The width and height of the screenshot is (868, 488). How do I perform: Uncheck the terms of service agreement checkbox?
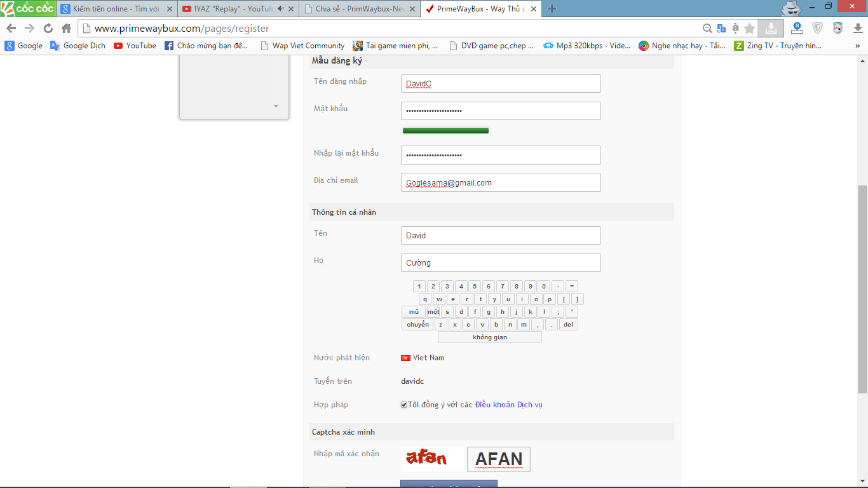pos(404,405)
